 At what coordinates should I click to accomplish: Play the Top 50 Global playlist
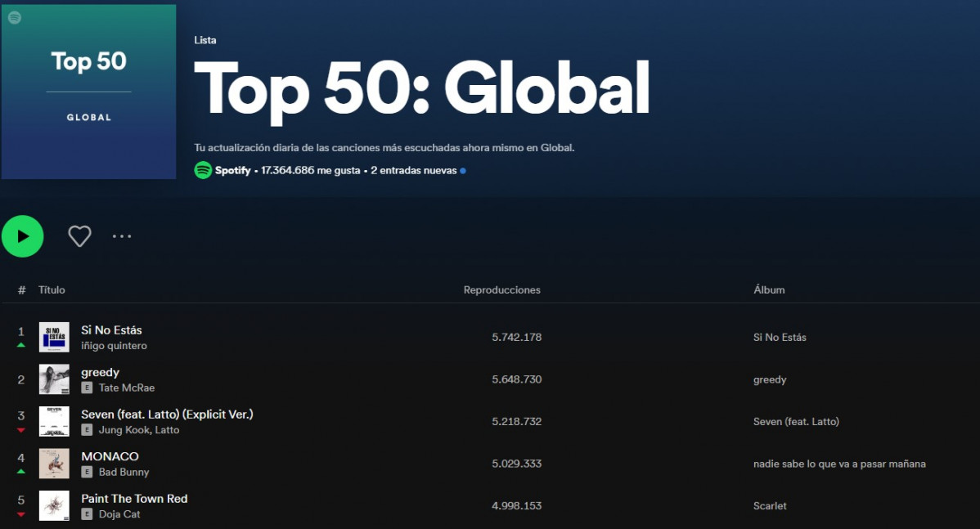pos(23,236)
